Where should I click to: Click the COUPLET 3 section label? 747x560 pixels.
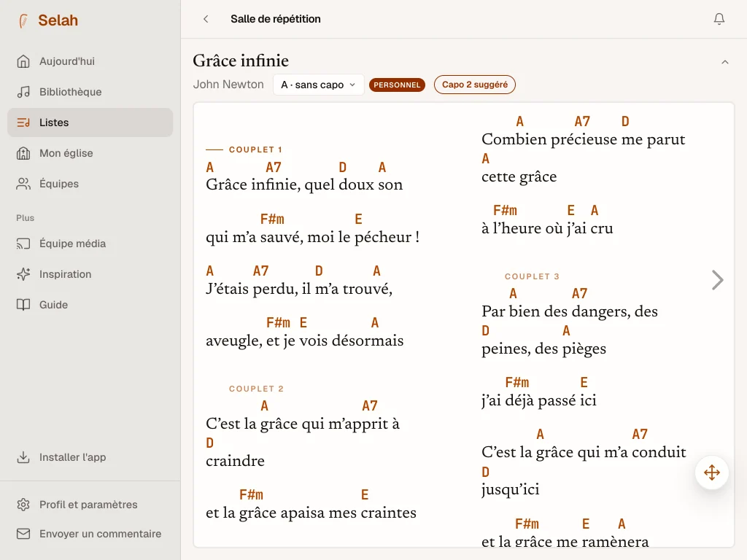pos(532,276)
